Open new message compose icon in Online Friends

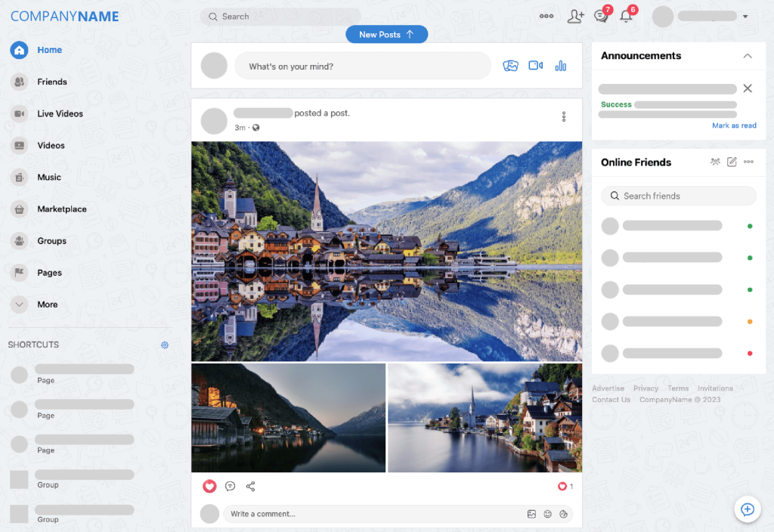click(731, 162)
